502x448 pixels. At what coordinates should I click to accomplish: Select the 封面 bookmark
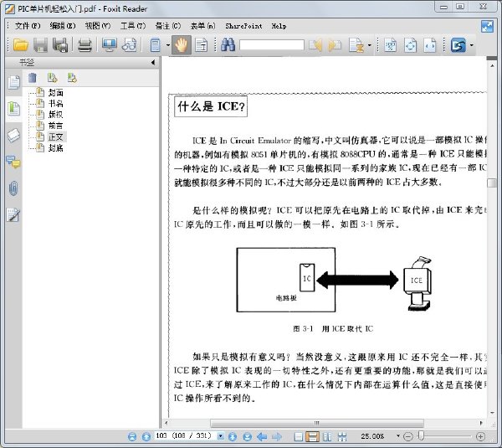click(56, 93)
